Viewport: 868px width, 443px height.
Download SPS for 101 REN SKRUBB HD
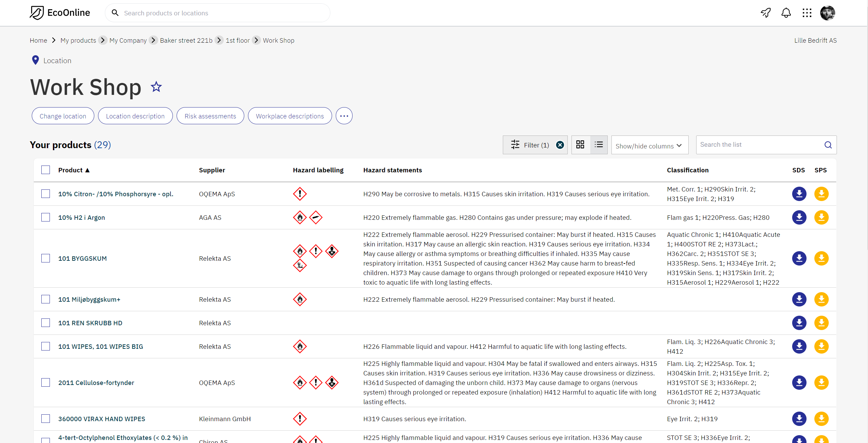[x=821, y=323]
